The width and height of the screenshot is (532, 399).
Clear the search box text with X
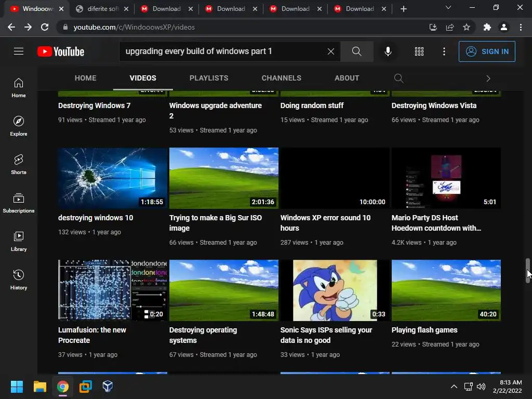(330, 51)
